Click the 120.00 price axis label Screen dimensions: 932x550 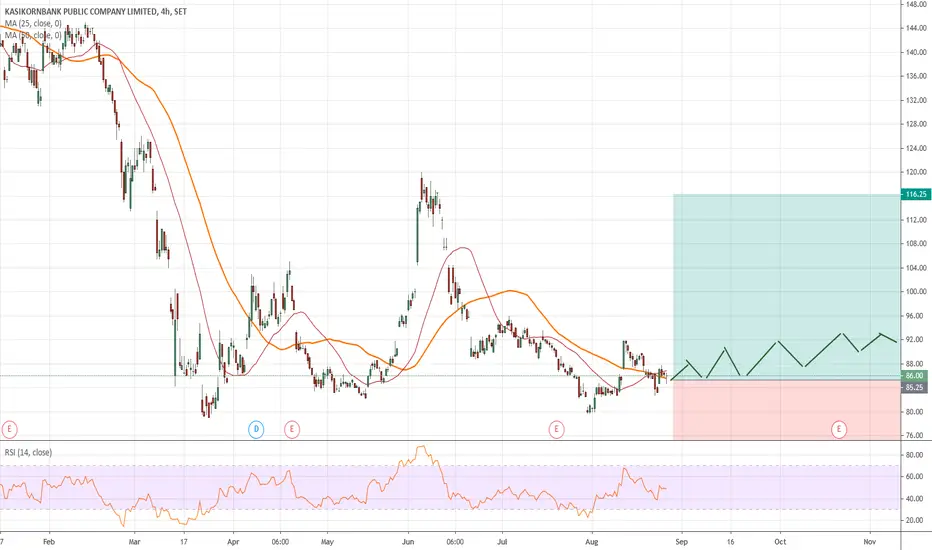tap(916, 172)
